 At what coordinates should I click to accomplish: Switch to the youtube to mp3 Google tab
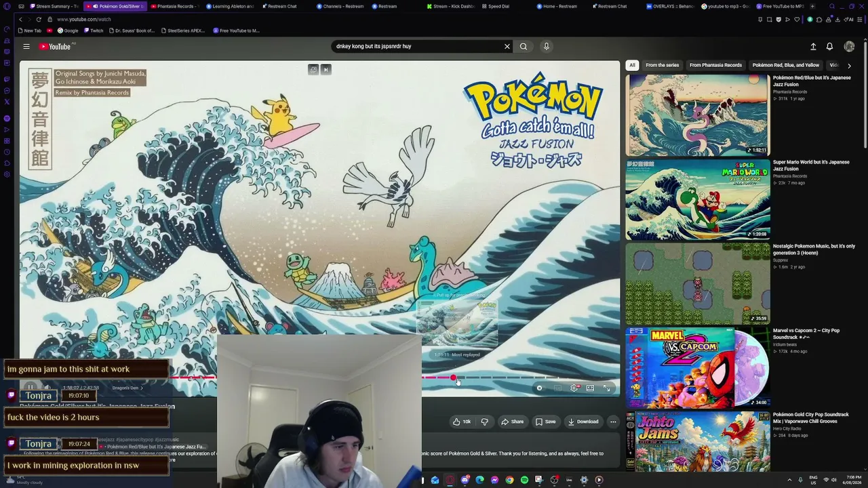pos(725,6)
